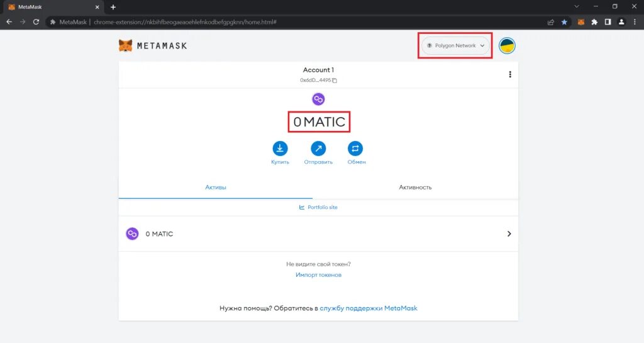The height and width of the screenshot is (343, 644).
Task: Reload the page with the refresh icon
Action: 36,22
